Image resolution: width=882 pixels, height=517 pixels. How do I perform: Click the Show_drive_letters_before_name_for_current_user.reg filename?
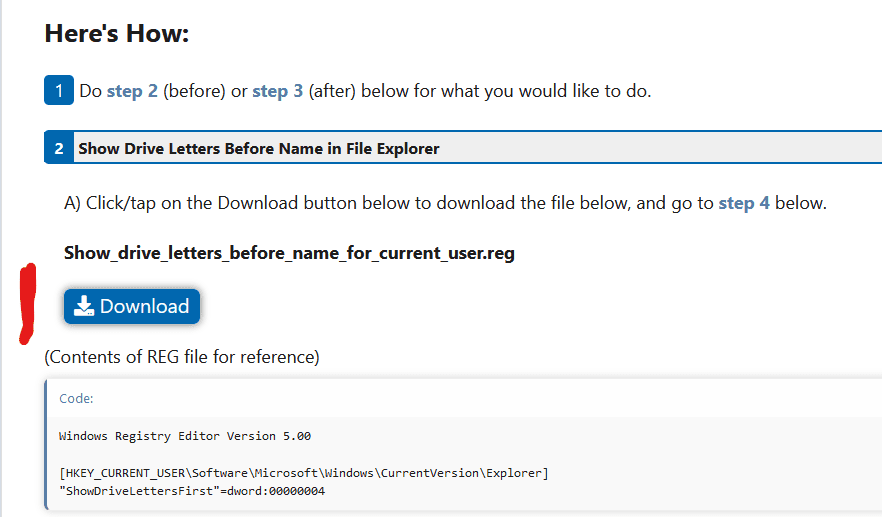pos(289,253)
